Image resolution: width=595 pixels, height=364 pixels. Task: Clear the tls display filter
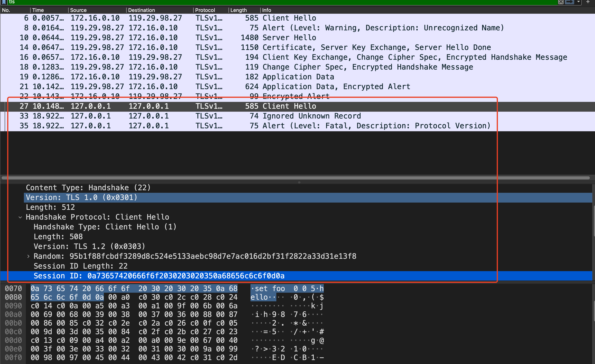click(x=561, y=2)
